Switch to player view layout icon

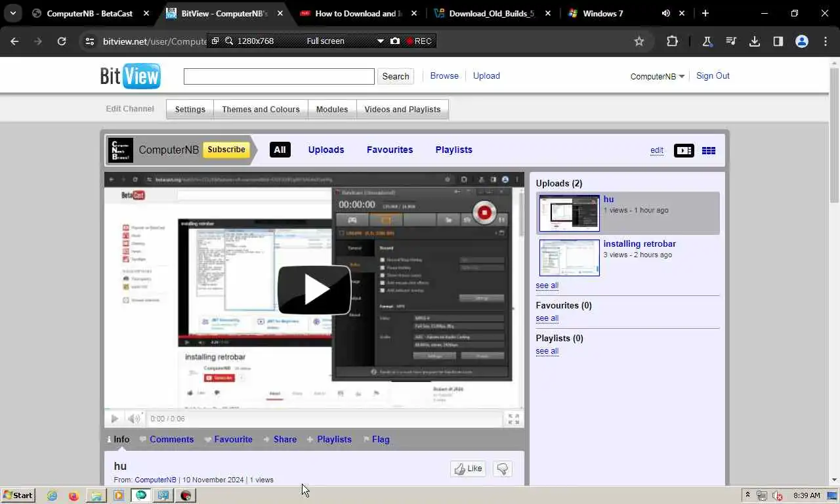point(684,150)
